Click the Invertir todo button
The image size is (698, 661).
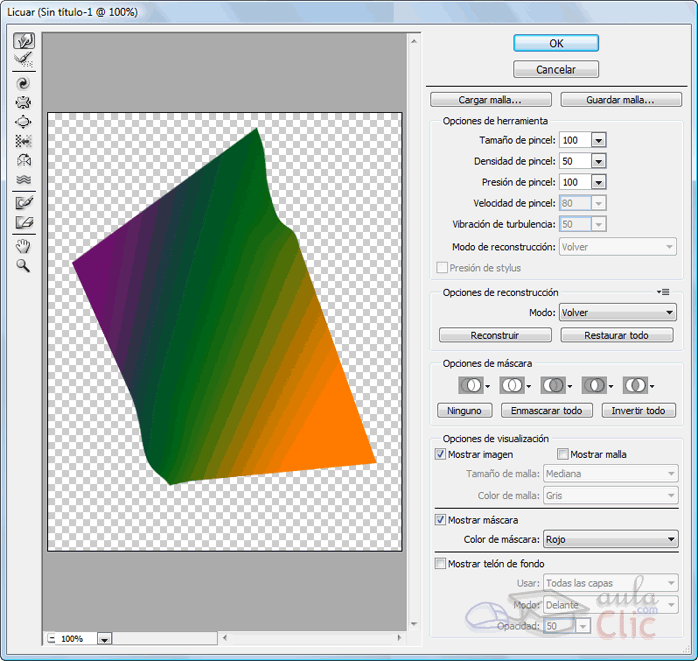(x=639, y=410)
